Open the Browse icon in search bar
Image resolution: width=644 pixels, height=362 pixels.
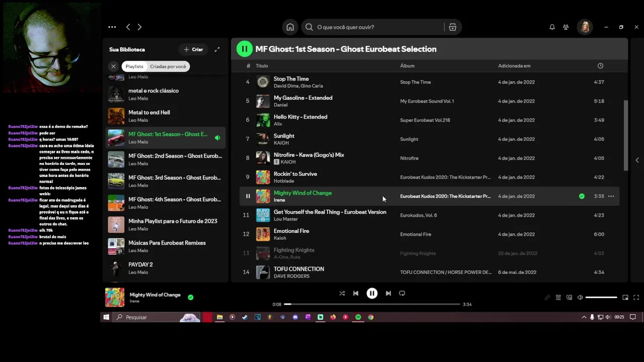452,27
